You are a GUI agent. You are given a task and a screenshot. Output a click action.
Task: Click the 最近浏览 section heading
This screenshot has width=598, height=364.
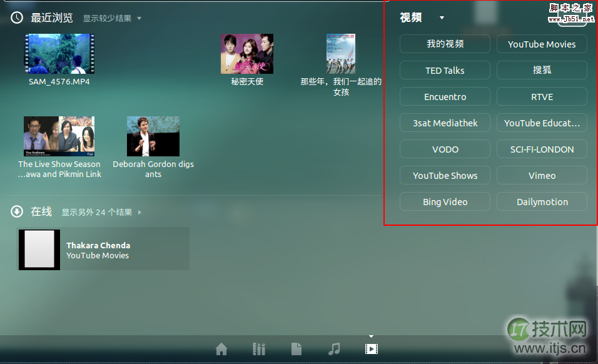(x=51, y=18)
